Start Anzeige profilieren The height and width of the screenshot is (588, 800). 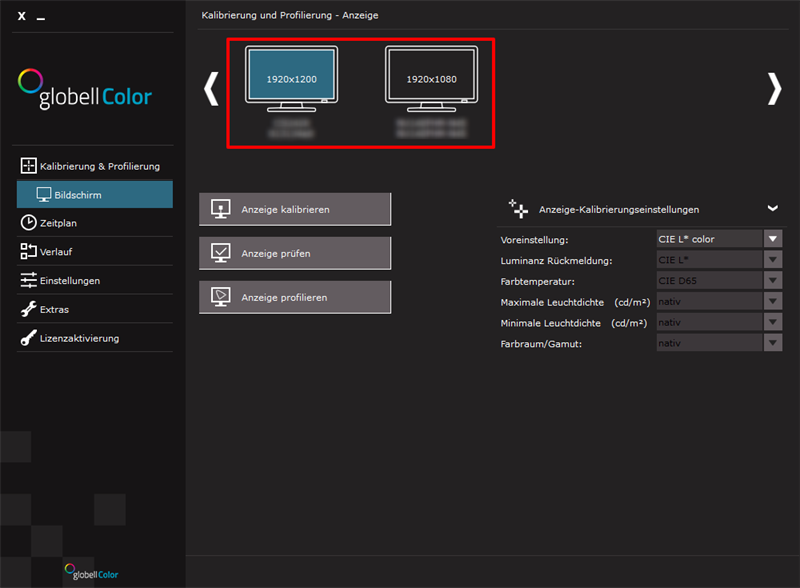[x=295, y=297]
